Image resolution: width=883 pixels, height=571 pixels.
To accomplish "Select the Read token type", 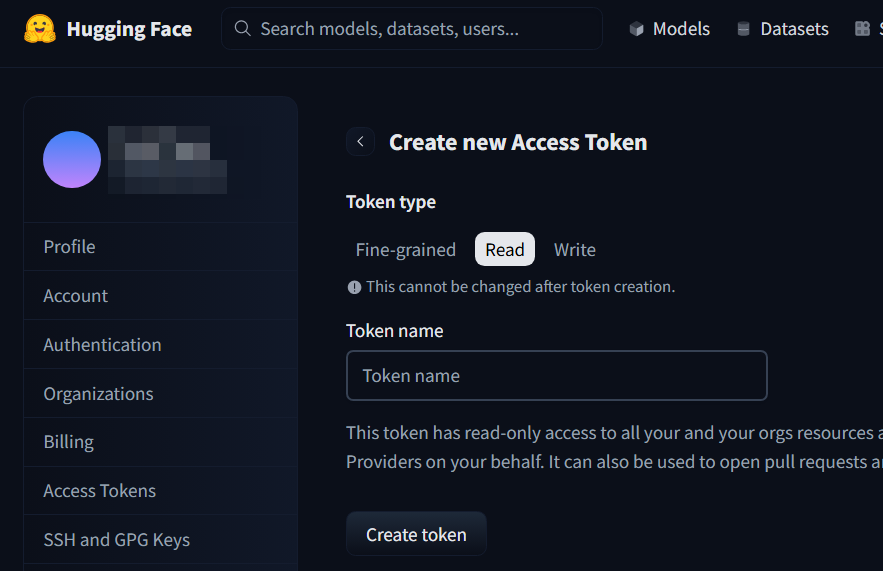I will [x=505, y=250].
